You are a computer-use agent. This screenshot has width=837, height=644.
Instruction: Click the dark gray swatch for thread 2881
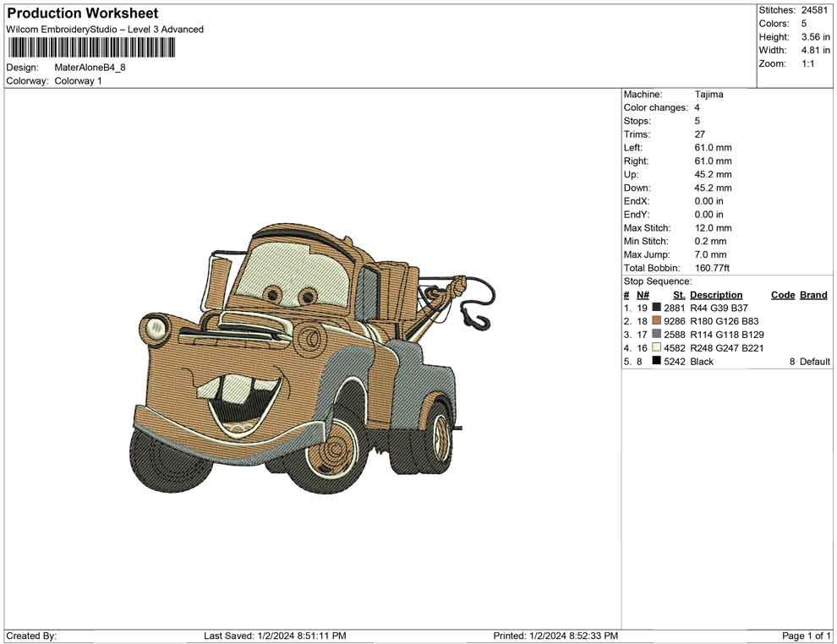(x=657, y=308)
